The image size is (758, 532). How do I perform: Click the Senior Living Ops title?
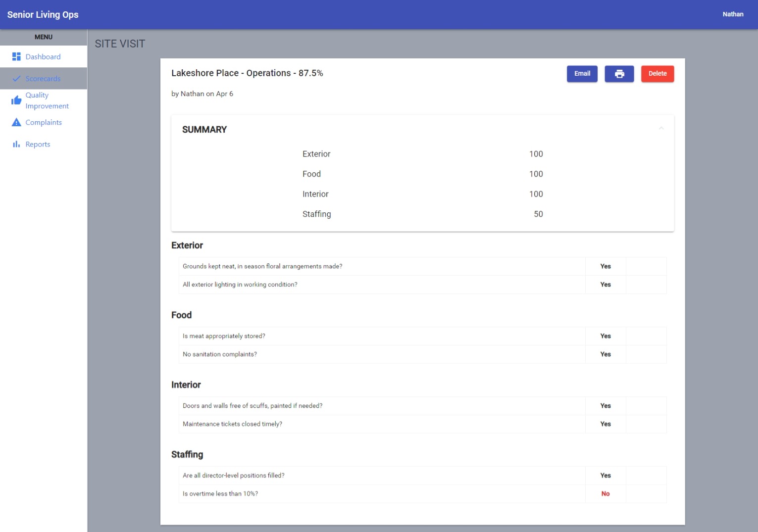coord(43,14)
